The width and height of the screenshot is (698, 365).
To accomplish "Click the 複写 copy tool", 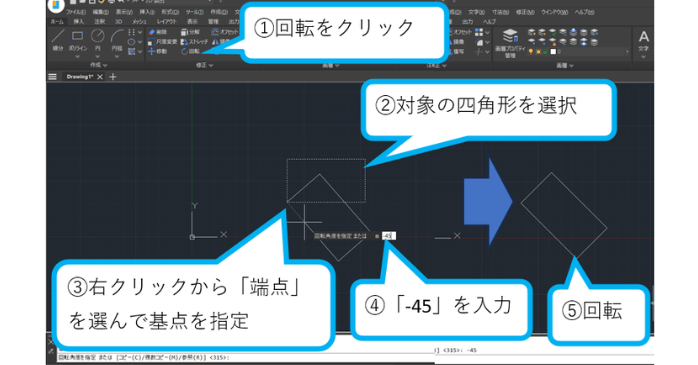I will tap(457, 52).
